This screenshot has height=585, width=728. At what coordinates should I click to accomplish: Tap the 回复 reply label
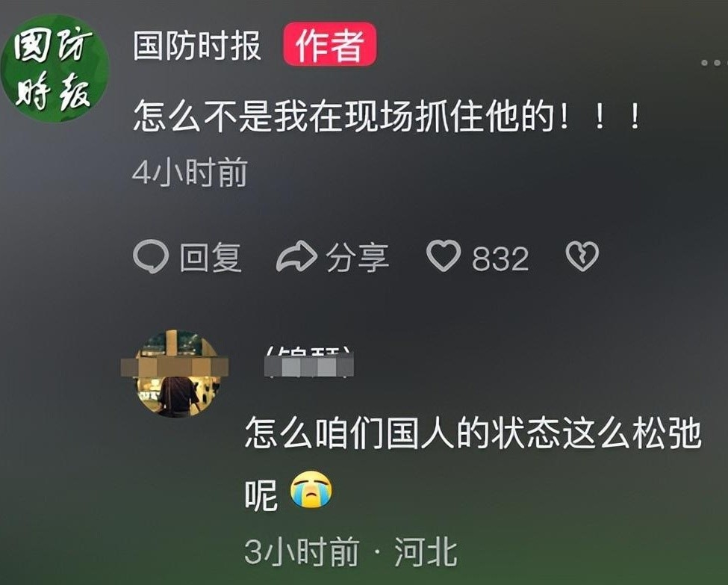(x=211, y=258)
